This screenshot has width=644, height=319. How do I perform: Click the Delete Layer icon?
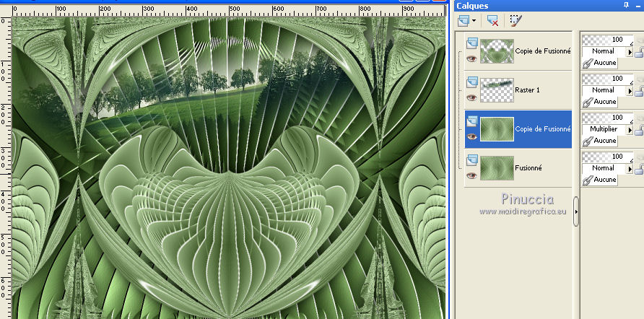(492, 20)
